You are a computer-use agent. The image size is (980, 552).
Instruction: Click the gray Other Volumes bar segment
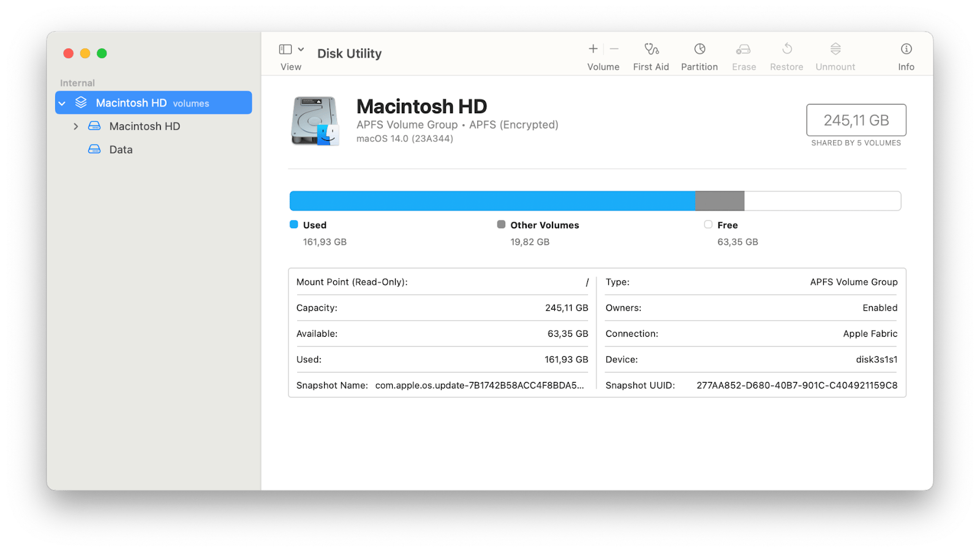(x=720, y=201)
